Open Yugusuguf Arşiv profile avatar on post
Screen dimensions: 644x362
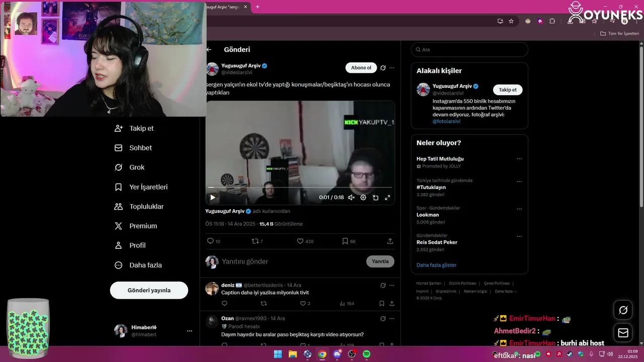point(212,69)
